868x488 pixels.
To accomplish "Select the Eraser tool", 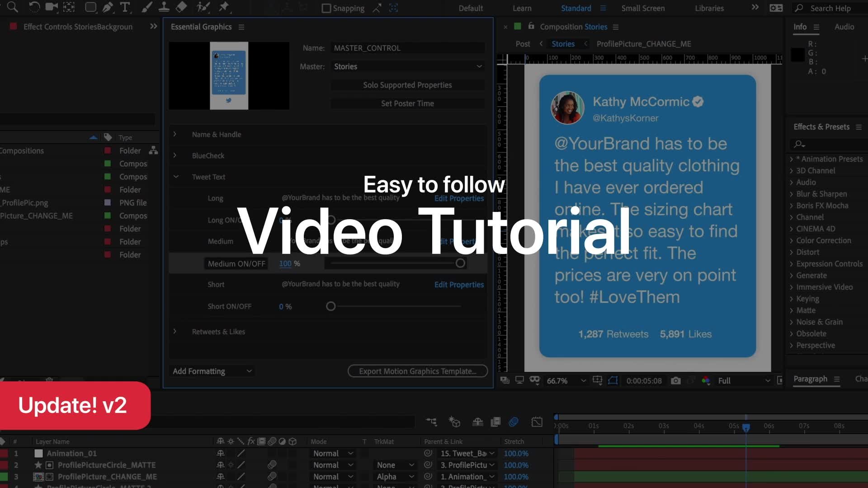I will 181,7.
